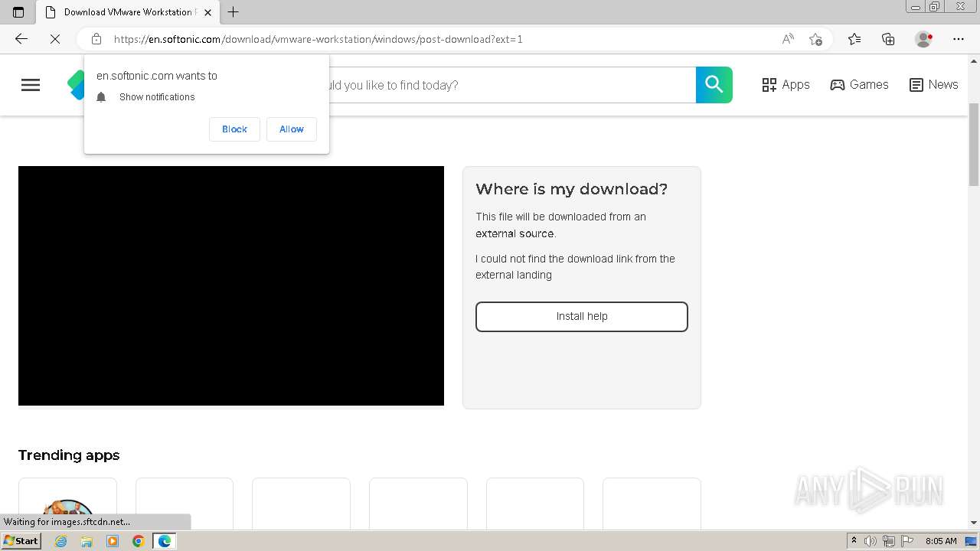Viewport: 980px width, 551px height.
Task: Open the Apps section
Action: click(x=786, y=85)
